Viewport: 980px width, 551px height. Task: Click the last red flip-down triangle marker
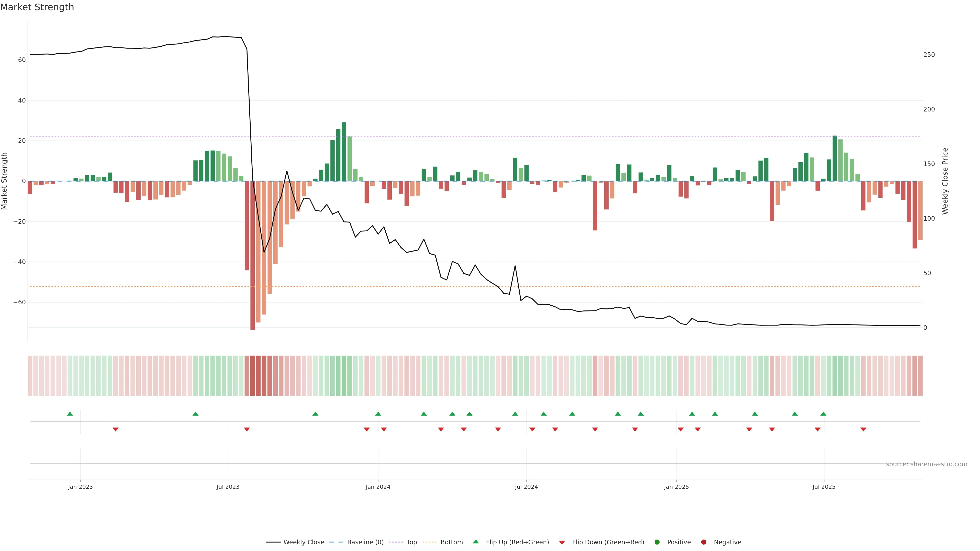[x=863, y=429]
